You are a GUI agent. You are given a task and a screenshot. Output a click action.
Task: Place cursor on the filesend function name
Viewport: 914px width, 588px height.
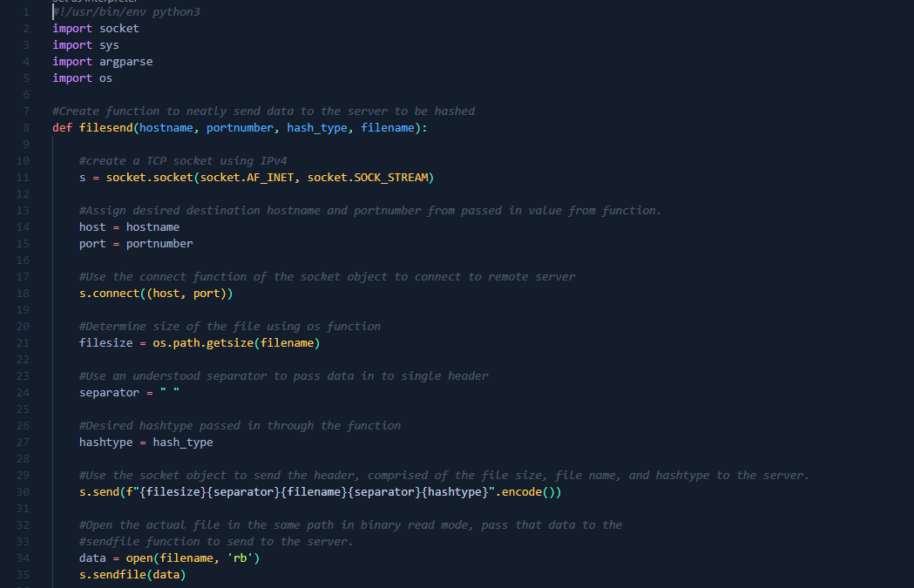[x=105, y=127]
